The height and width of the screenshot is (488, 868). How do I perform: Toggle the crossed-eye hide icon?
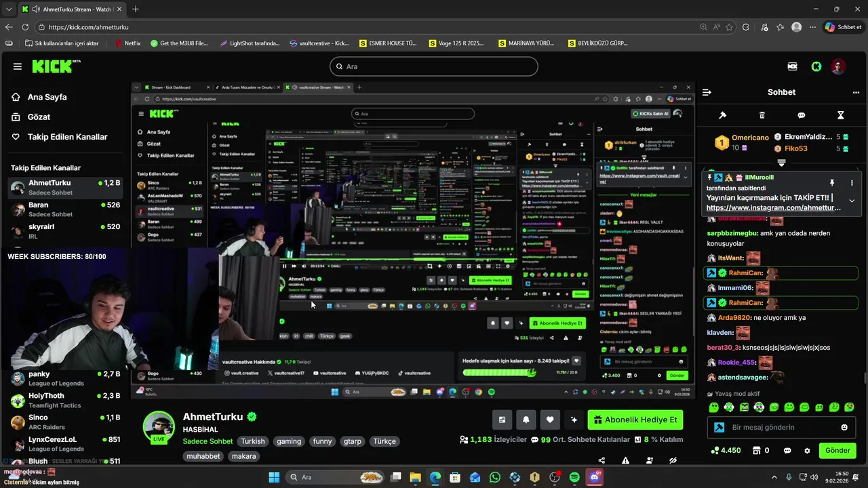pos(673,460)
